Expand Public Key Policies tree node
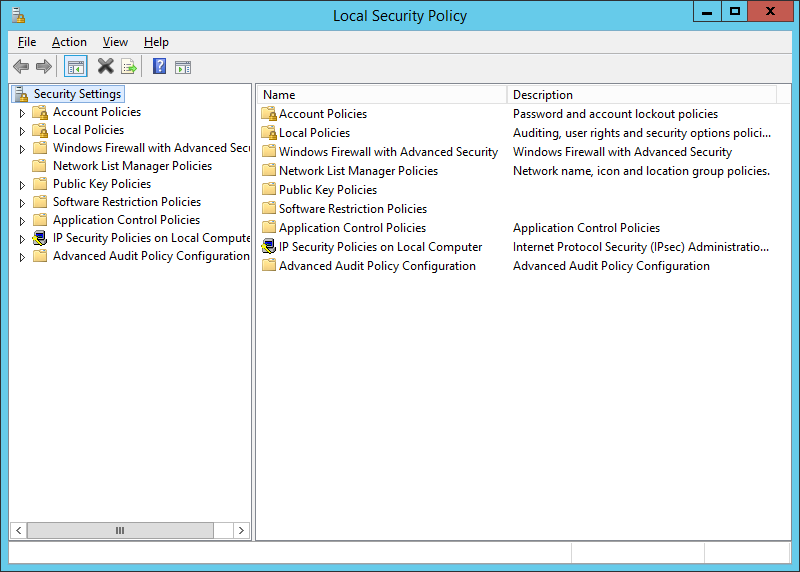The image size is (800, 572). coord(22,185)
